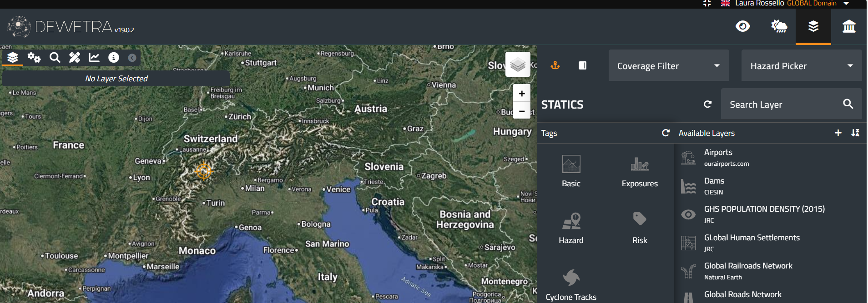Click the Search Layer input field
The height and width of the screenshot is (303, 868).
pyautogui.click(x=782, y=104)
